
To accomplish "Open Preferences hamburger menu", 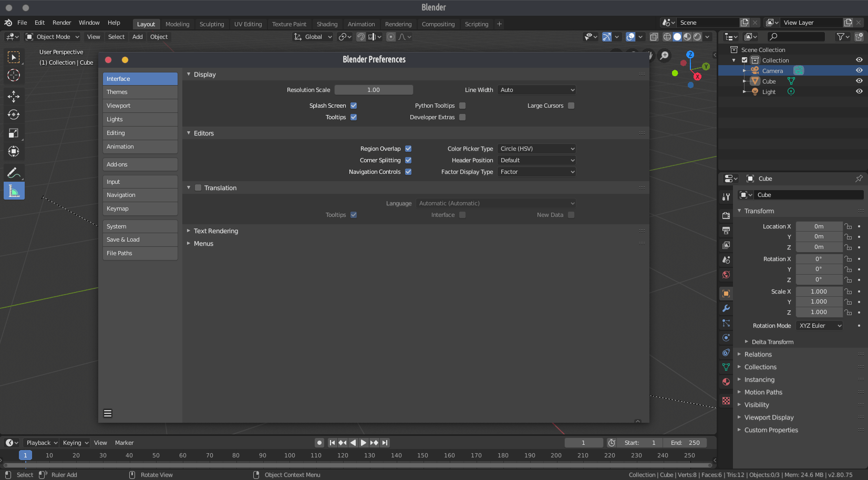I will click(108, 413).
